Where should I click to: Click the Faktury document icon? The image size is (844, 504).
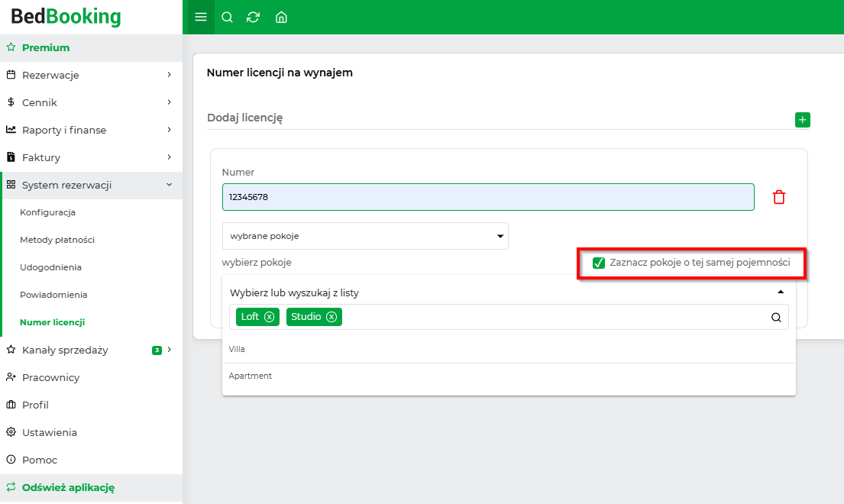[x=11, y=157]
